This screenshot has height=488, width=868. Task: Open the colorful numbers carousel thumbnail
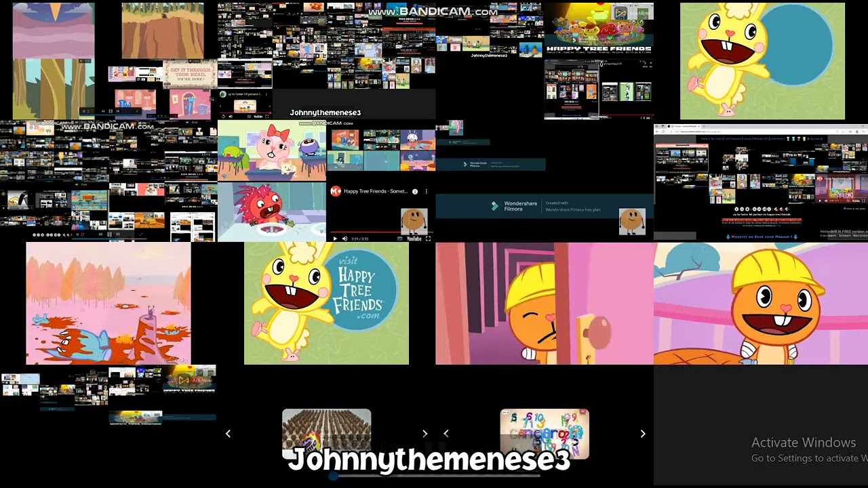pyautogui.click(x=545, y=434)
